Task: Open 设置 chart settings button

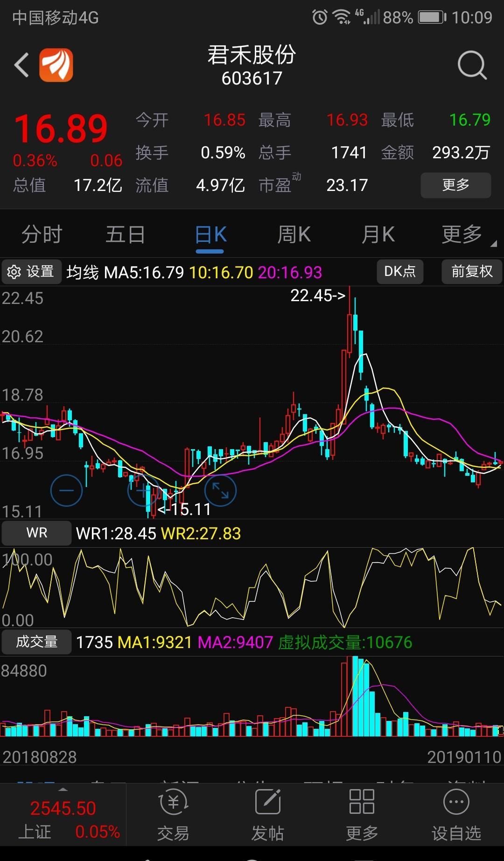Action: click(x=32, y=271)
